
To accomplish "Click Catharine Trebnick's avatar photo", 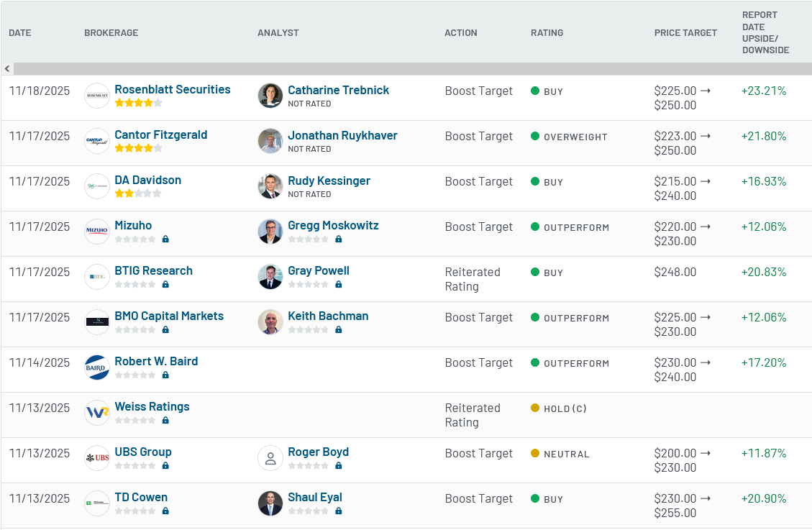I will (270, 96).
